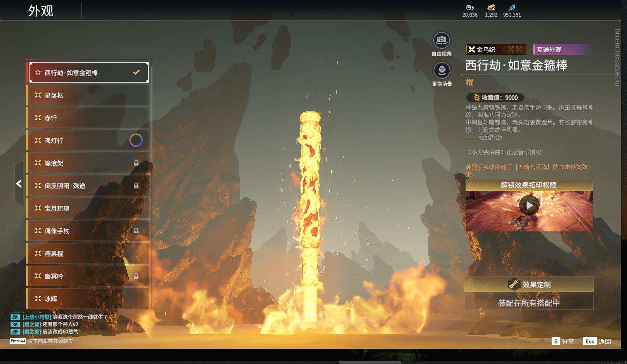Click the chat channel icon beside 上些小巧思

tap(15, 317)
